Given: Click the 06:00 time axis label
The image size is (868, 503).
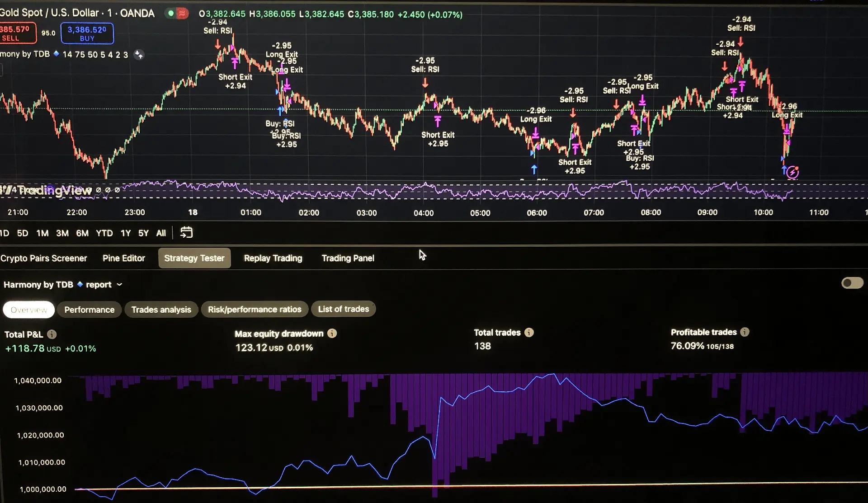Looking at the screenshot, I should pos(537,213).
